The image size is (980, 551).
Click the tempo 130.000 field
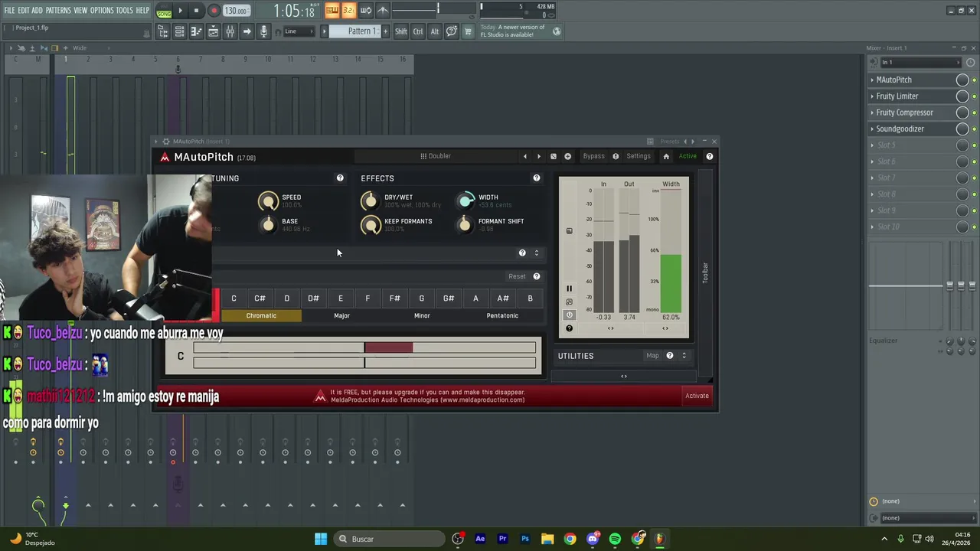(237, 11)
